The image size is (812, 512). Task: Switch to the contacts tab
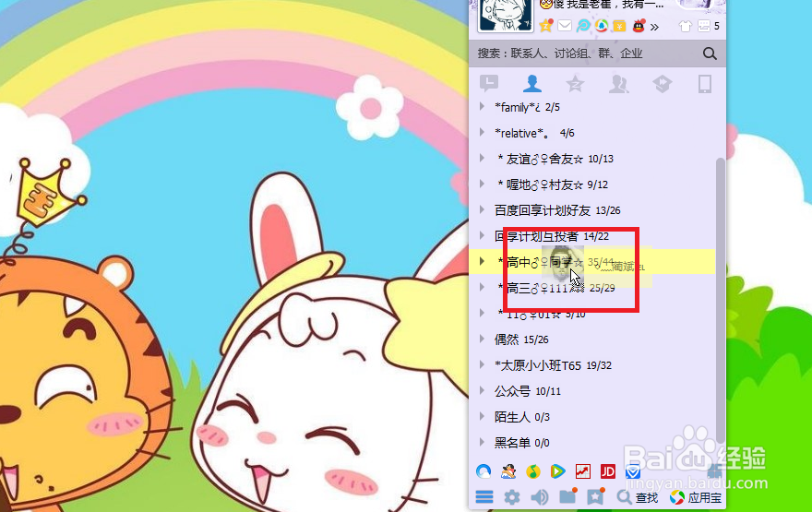(531, 83)
